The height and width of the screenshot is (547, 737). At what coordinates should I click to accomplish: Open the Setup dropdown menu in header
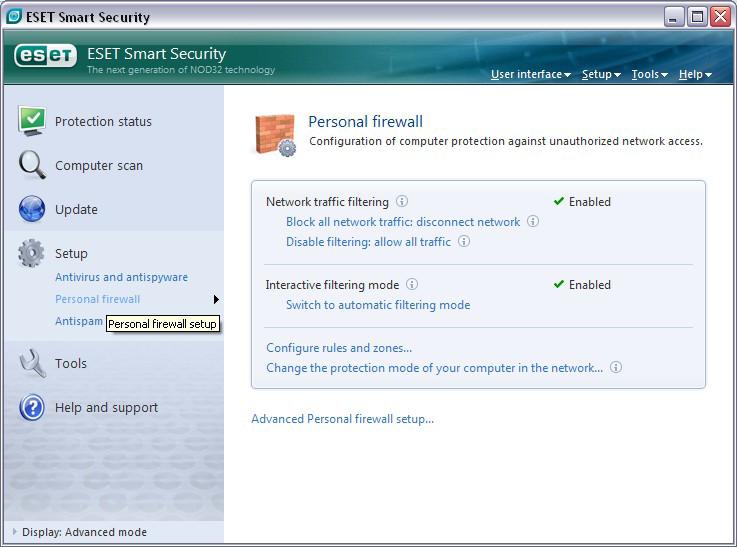[x=601, y=74]
